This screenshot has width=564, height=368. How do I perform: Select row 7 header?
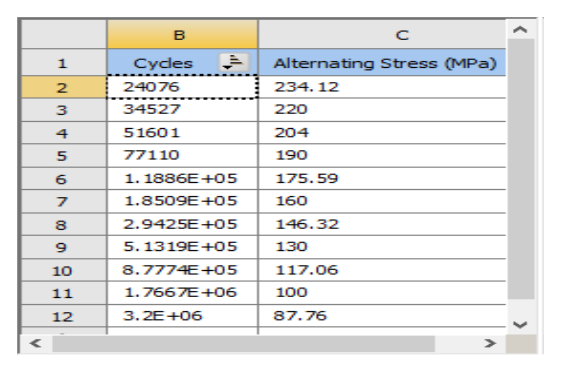click(x=64, y=201)
